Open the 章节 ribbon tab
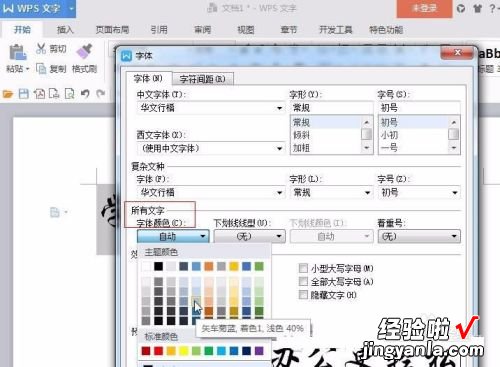 click(289, 30)
